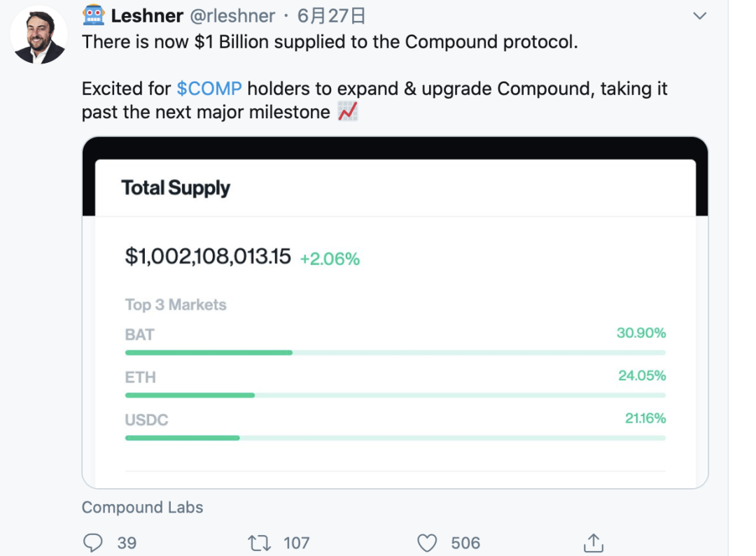Click the robot emoji beside Leshner
Image resolution: width=756 pixels, height=556 pixels.
(94, 15)
